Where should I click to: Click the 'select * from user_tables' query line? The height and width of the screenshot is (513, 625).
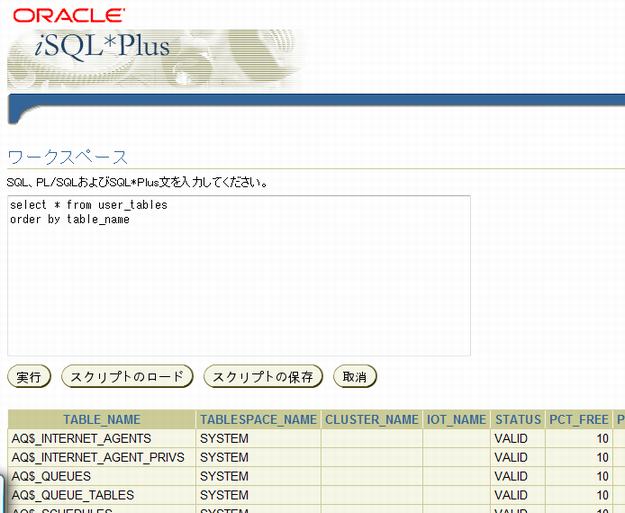tap(89, 205)
